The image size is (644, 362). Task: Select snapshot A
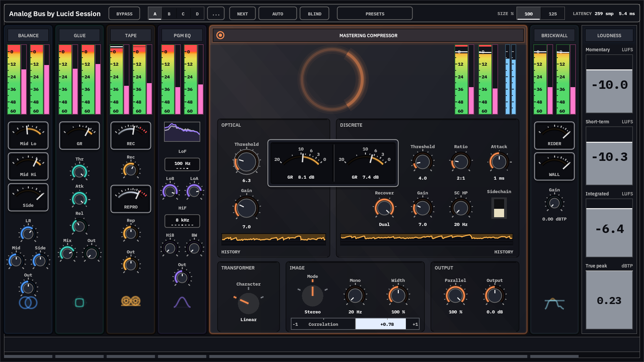coord(155,14)
